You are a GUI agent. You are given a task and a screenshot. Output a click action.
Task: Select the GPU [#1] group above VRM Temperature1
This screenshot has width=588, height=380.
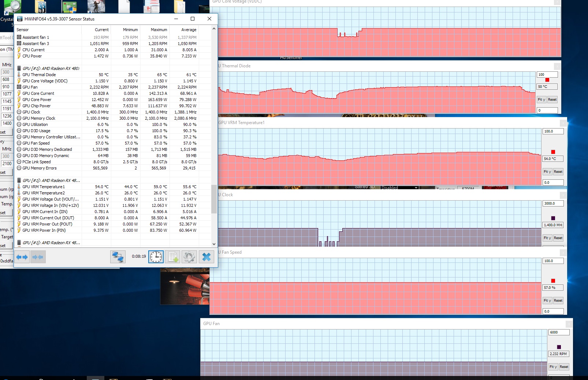point(51,180)
